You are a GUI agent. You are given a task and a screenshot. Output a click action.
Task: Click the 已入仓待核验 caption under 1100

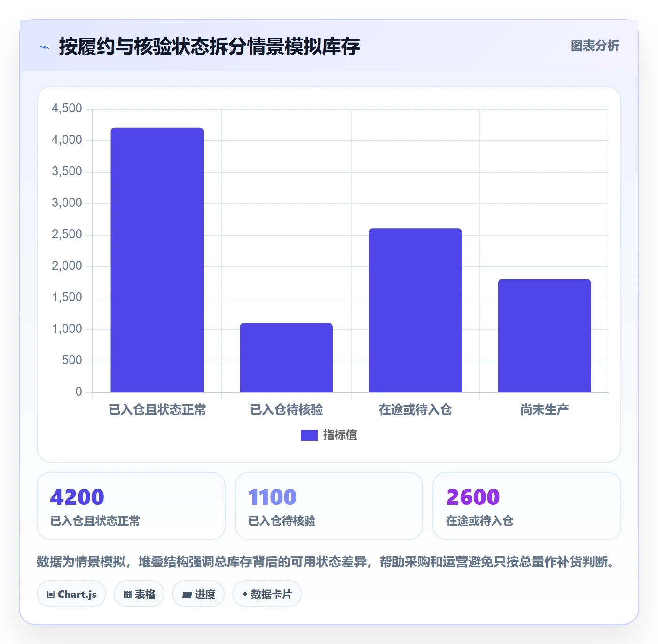pos(282,521)
